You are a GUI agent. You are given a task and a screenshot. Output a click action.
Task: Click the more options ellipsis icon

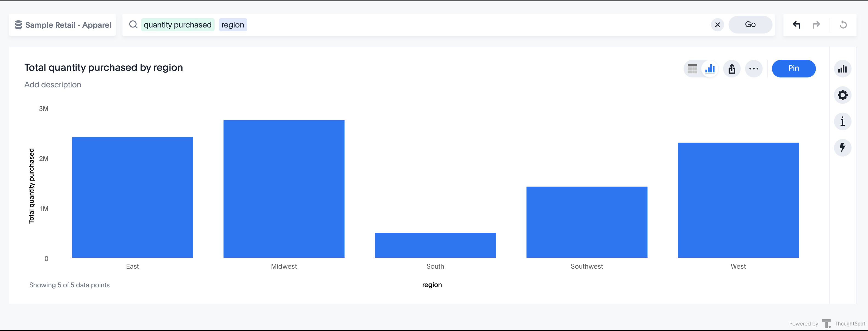(754, 68)
